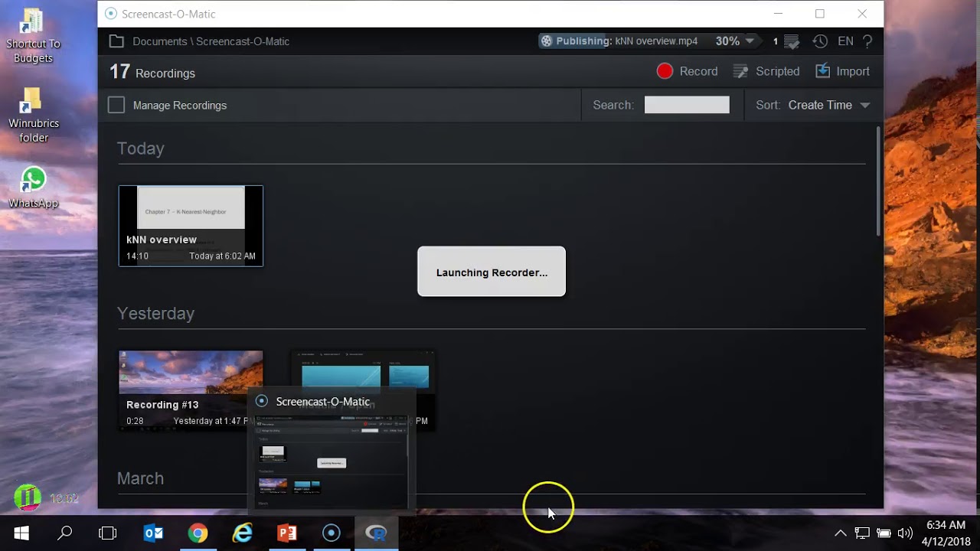Select the Screencast-O-Matic taskbar preview window

coord(332,450)
